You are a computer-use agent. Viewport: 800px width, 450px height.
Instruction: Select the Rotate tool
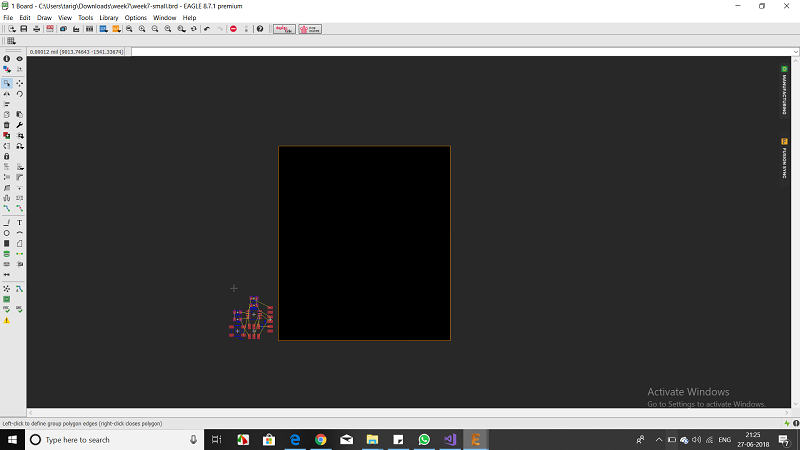click(x=19, y=94)
